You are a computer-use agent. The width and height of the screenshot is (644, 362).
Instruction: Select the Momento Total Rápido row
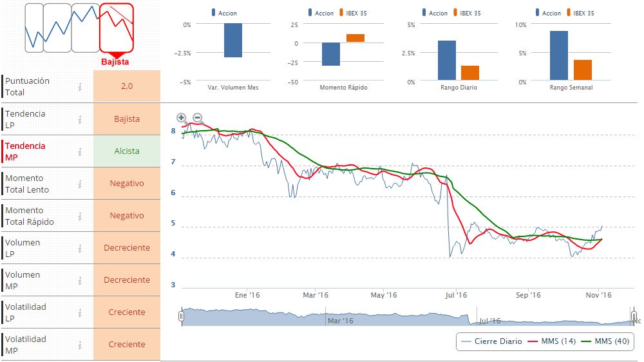pyautogui.click(x=80, y=216)
